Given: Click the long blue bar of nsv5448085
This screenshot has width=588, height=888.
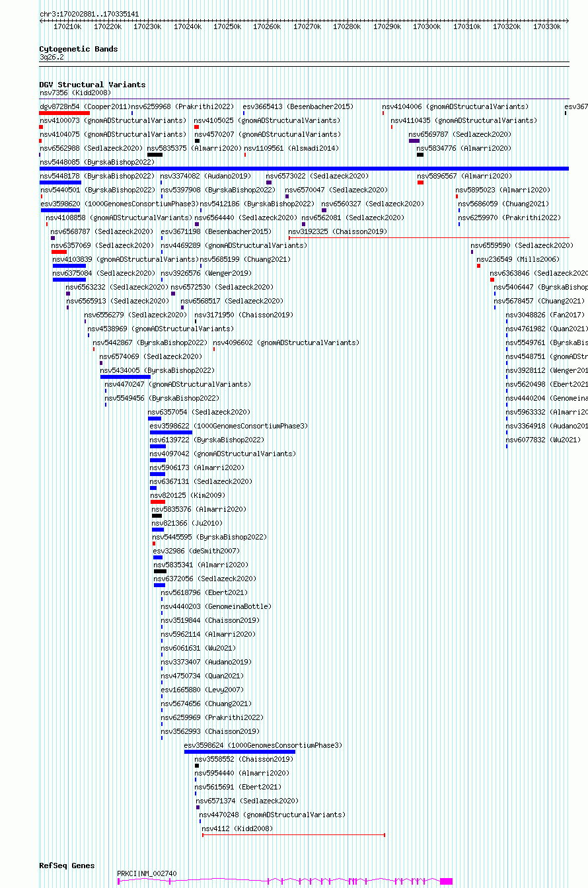Looking at the screenshot, I should (x=304, y=169).
